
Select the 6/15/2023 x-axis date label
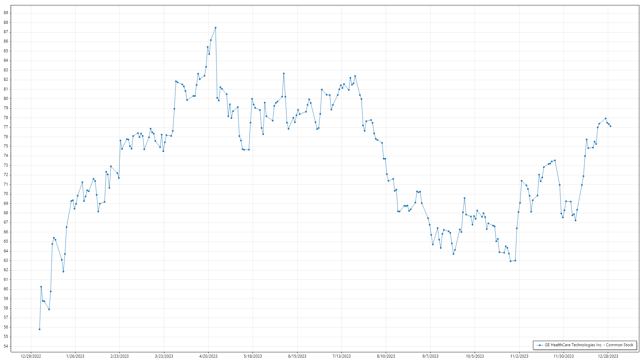(297, 356)
